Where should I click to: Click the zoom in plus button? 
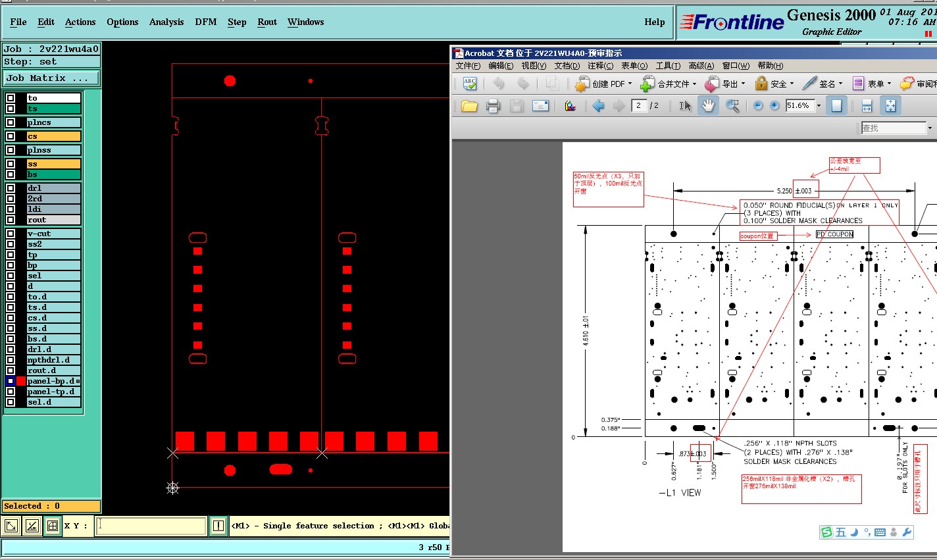(774, 106)
